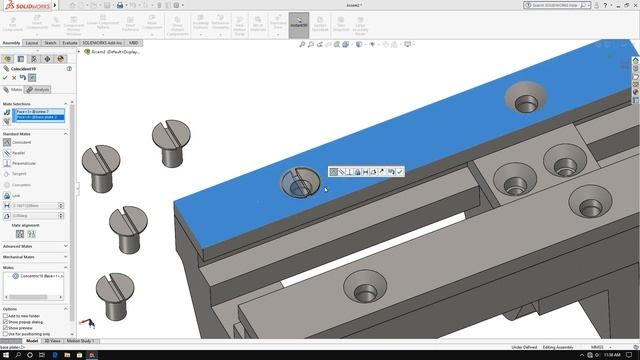Image resolution: width=640 pixels, height=360 pixels.
Task: Open the DisplayManager appearance tab icon
Action: [x=60, y=59]
